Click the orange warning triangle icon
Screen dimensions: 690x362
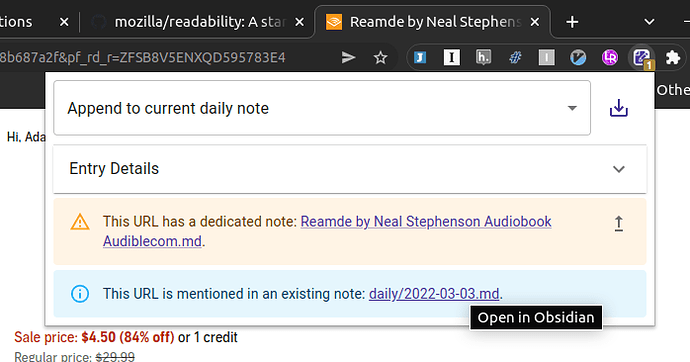point(80,222)
